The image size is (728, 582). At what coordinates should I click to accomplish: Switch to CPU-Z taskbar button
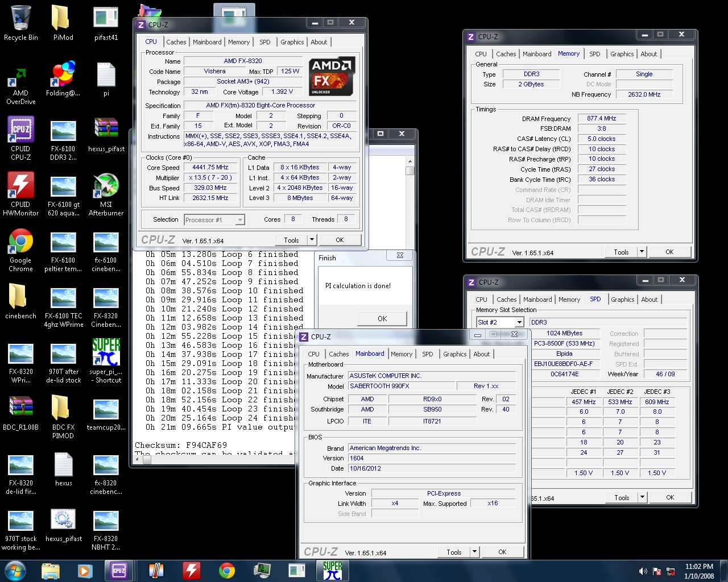[119, 571]
